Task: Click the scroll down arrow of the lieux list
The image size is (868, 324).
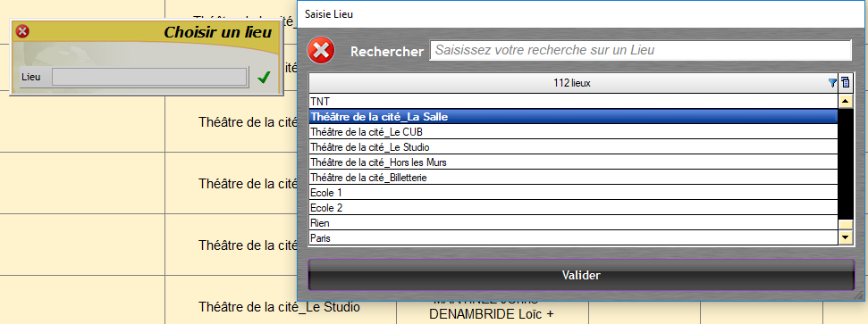Action: pos(846,237)
